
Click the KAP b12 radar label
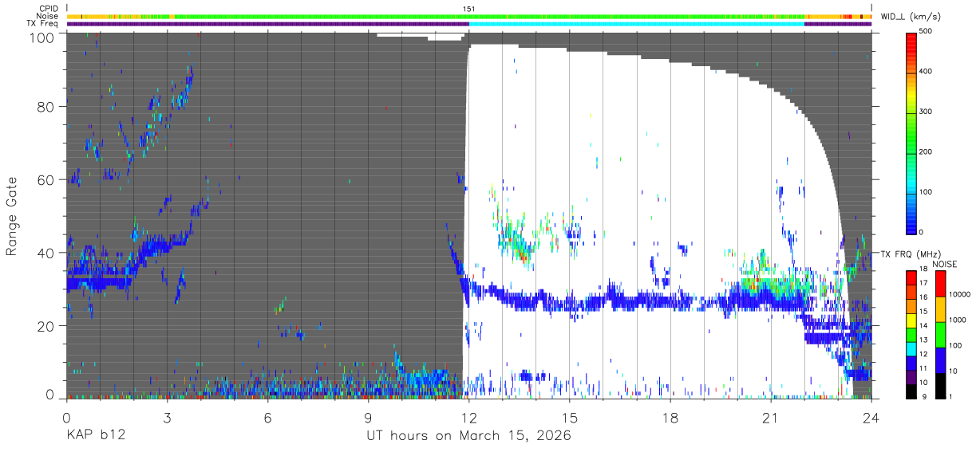[95, 436]
